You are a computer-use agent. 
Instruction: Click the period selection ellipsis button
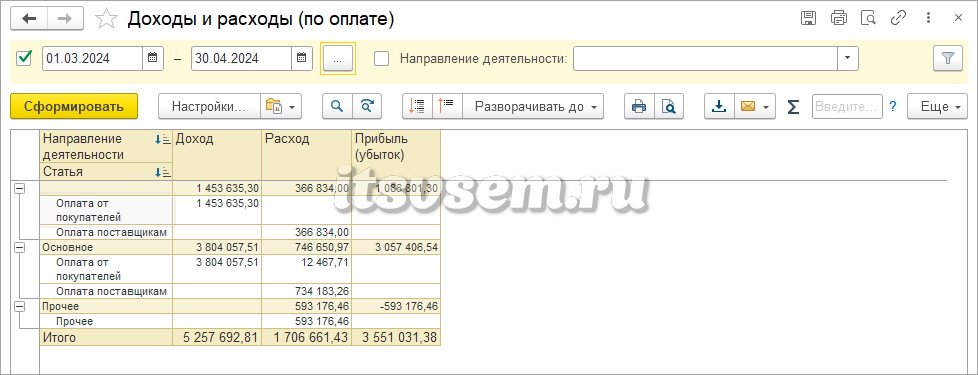[337, 59]
